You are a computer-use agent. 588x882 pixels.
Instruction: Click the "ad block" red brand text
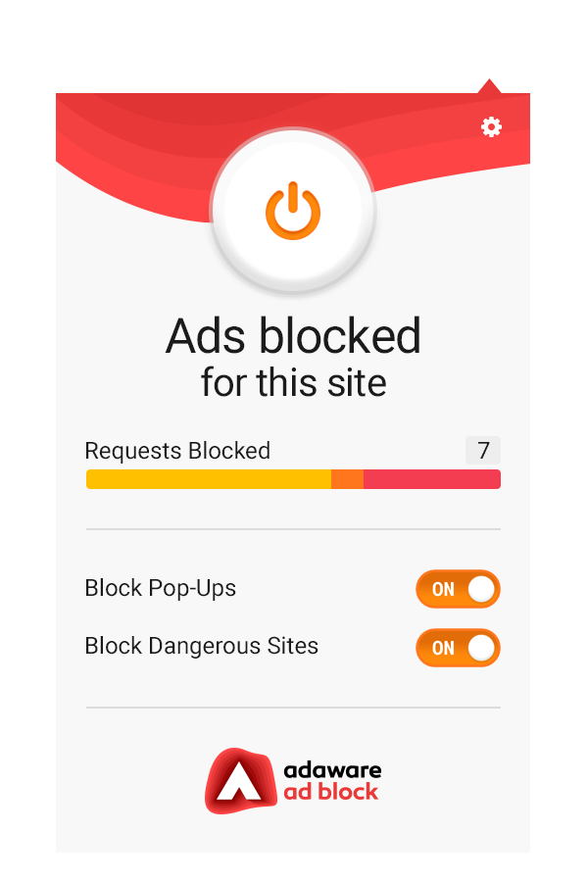pyautogui.click(x=331, y=792)
